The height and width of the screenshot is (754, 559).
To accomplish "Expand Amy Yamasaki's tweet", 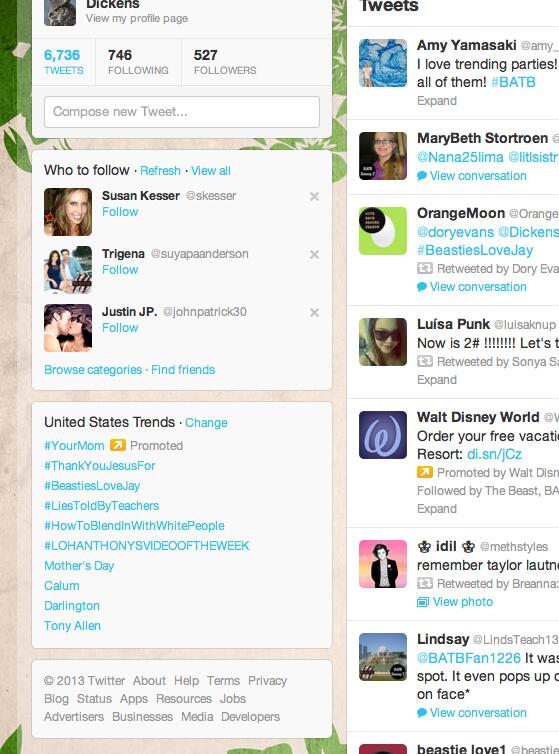I will pos(437,101).
